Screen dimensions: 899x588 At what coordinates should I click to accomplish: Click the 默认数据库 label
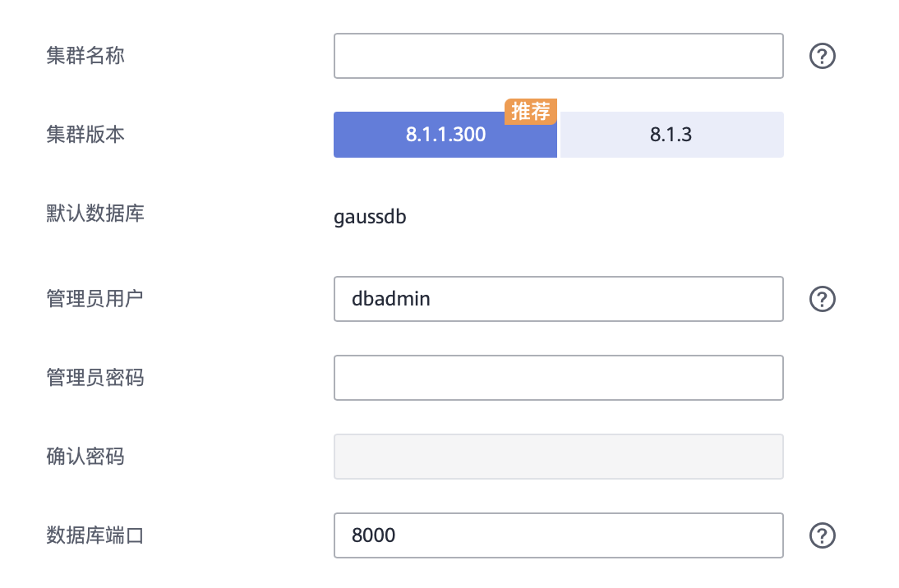click(x=96, y=214)
